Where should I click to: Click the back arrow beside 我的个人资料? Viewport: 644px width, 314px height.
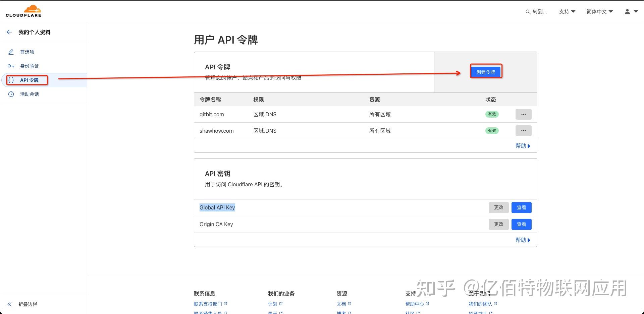(9, 32)
